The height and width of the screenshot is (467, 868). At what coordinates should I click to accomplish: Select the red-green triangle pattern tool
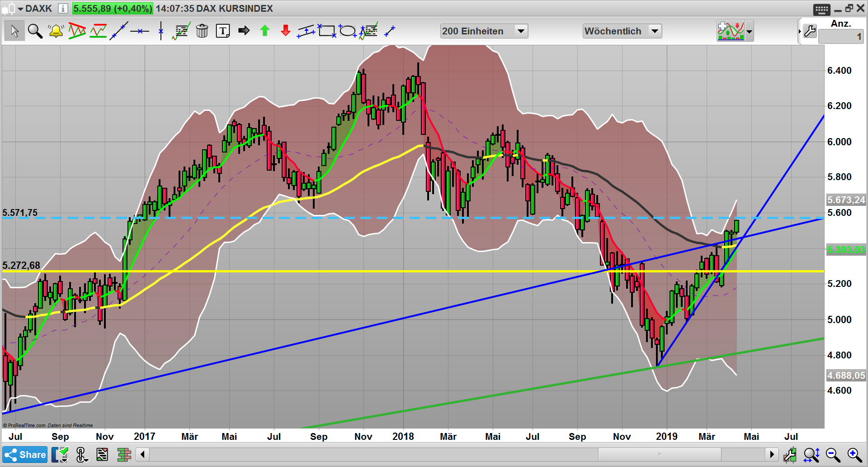(77, 31)
